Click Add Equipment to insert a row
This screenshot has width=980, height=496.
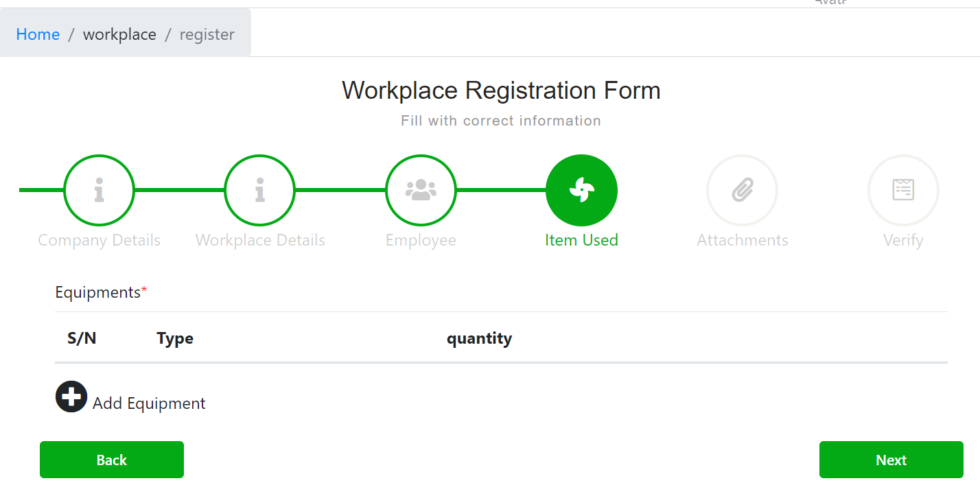(x=148, y=403)
